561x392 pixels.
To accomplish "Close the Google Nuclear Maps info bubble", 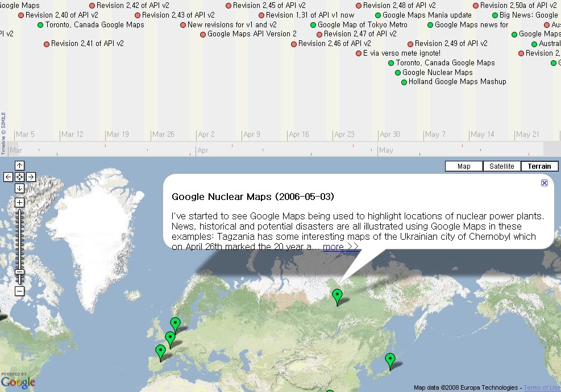I will tap(544, 183).
